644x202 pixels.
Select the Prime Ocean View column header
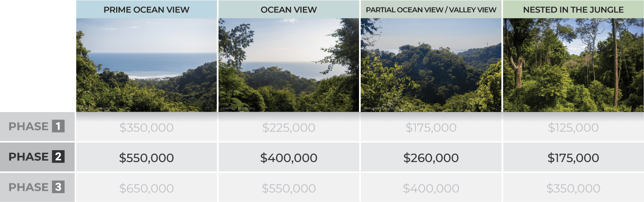click(x=146, y=9)
